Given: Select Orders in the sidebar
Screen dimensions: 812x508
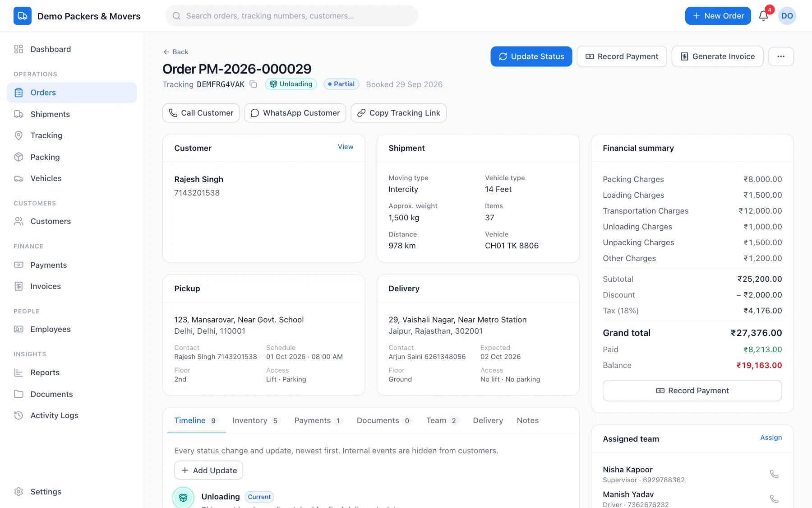Looking at the screenshot, I should coord(72,93).
